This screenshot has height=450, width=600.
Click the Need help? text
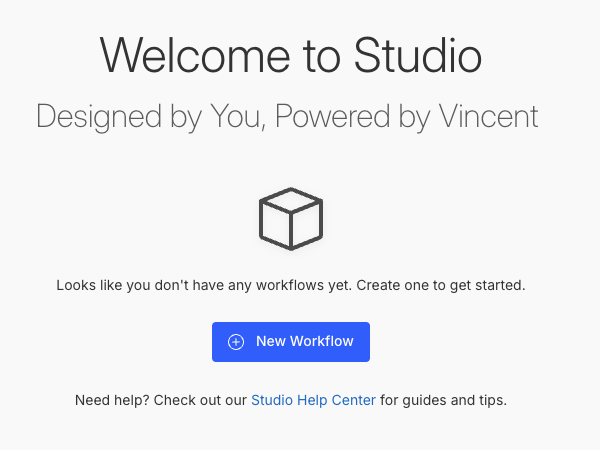click(109, 401)
